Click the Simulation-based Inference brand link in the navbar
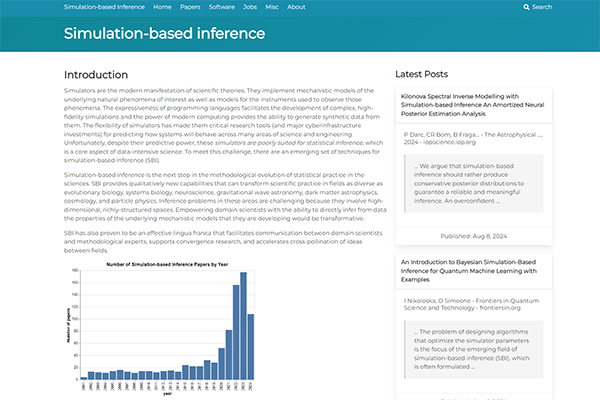Image resolution: width=600 pixels, height=400 pixels. coord(104,7)
